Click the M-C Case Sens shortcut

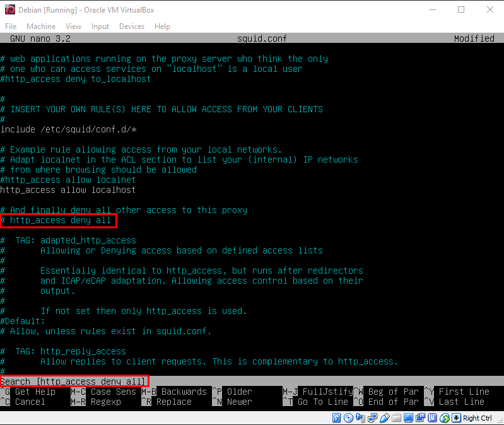click(x=103, y=392)
